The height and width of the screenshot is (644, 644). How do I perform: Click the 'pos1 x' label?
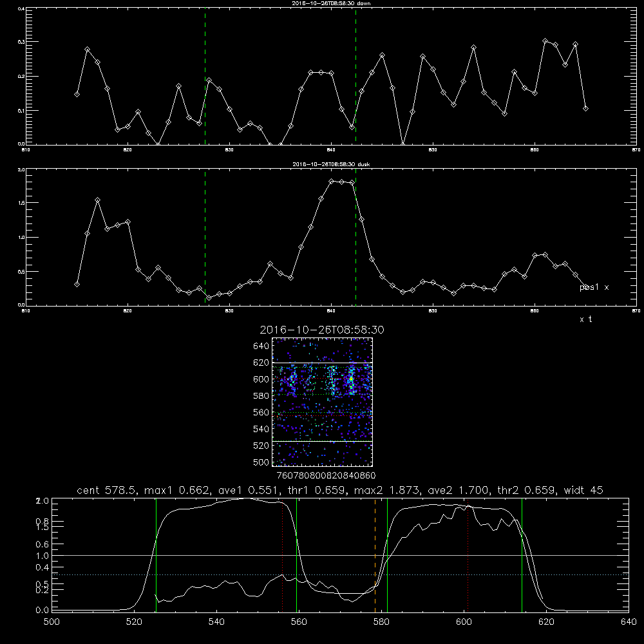tap(594, 287)
